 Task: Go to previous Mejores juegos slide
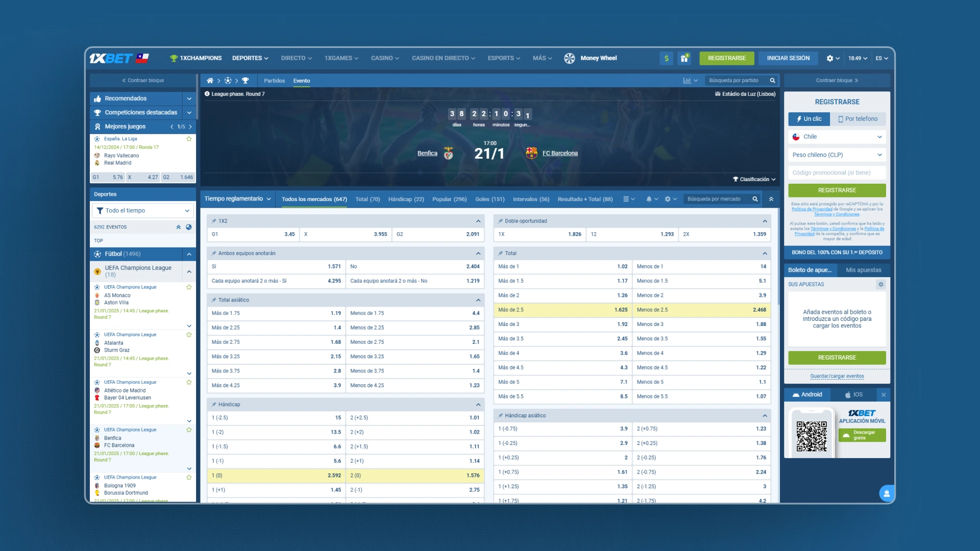coord(171,127)
